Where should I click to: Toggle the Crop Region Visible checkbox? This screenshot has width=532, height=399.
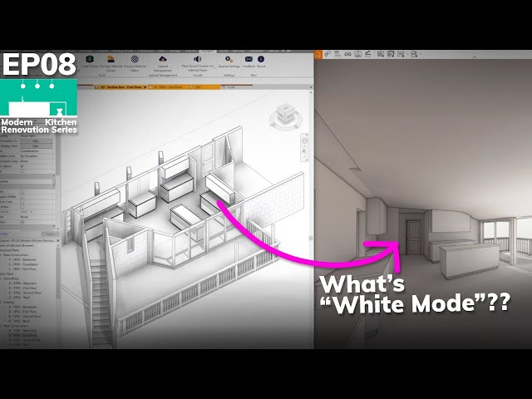pos(22,196)
